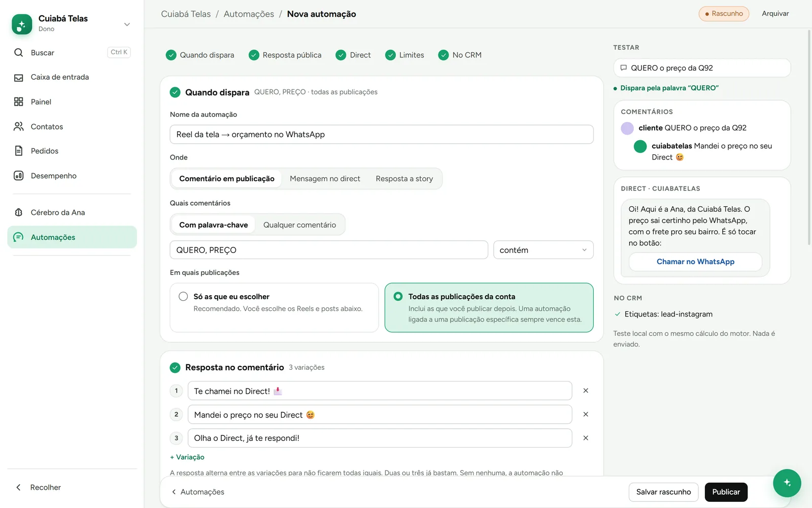The height and width of the screenshot is (508, 812).
Task: Switch to 'Qualquer comentário' filter
Action: click(x=299, y=225)
